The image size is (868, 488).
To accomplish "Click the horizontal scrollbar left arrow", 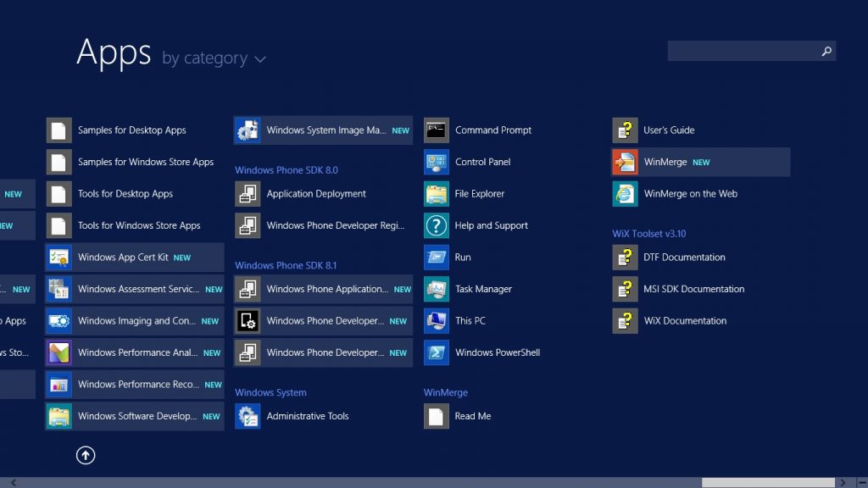I will click(x=13, y=482).
